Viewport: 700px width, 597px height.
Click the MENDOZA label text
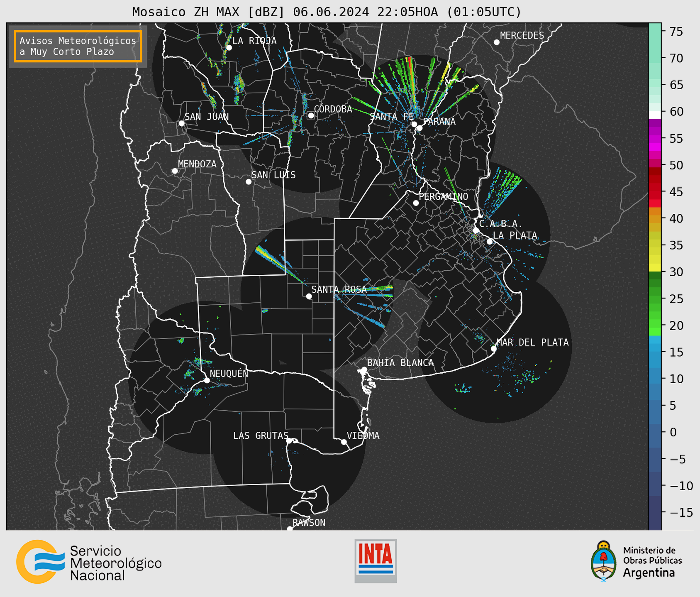[198, 164]
